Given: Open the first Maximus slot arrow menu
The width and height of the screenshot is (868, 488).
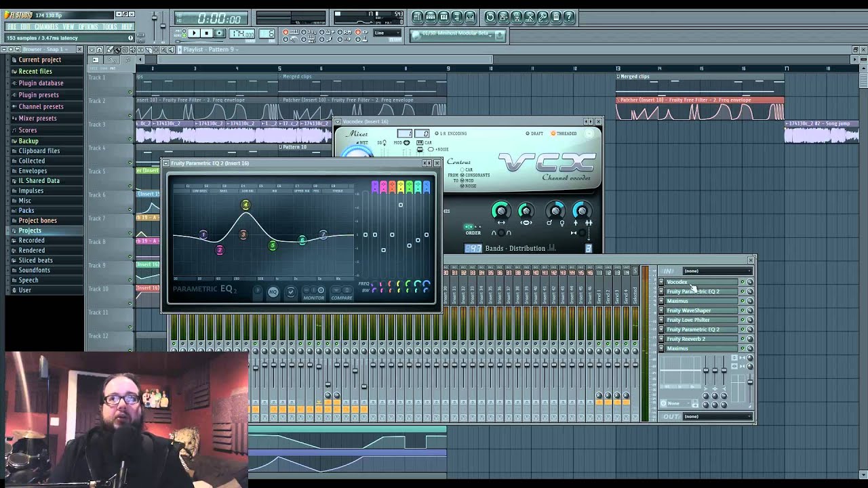Looking at the screenshot, I should (x=661, y=301).
